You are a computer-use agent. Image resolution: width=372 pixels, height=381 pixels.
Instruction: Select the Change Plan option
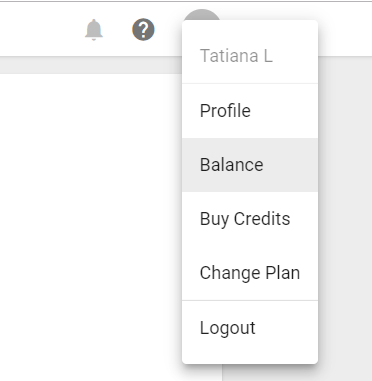coord(250,273)
